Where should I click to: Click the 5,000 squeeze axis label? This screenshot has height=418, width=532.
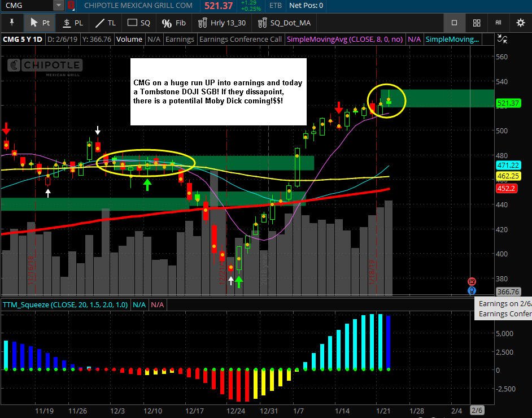[x=504, y=333]
